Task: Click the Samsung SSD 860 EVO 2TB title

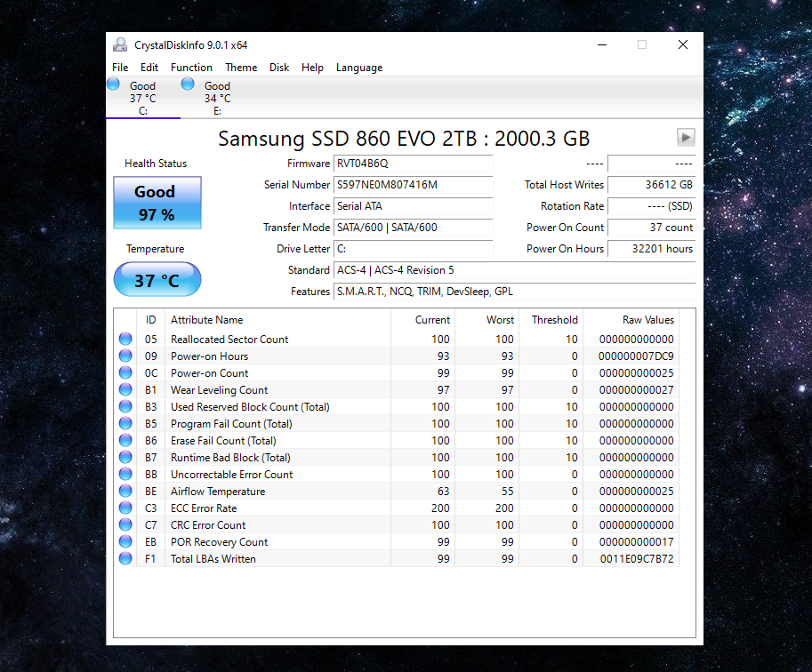Action: 404,139
